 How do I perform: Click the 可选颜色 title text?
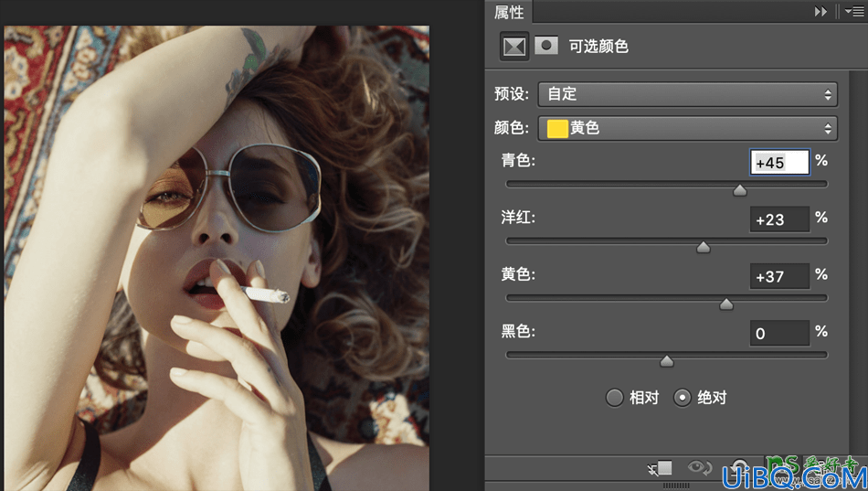coord(598,46)
